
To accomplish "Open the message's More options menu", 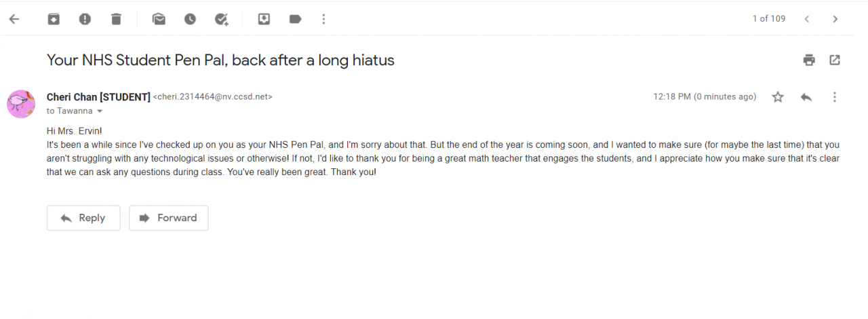I will (835, 97).
